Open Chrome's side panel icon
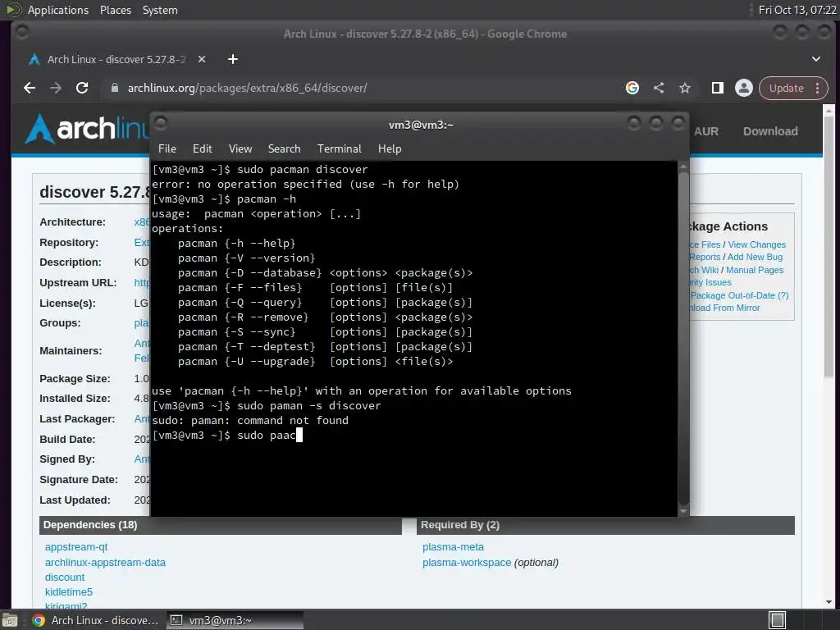The height and width of the screenshot is (630, 840). (717, 88)
